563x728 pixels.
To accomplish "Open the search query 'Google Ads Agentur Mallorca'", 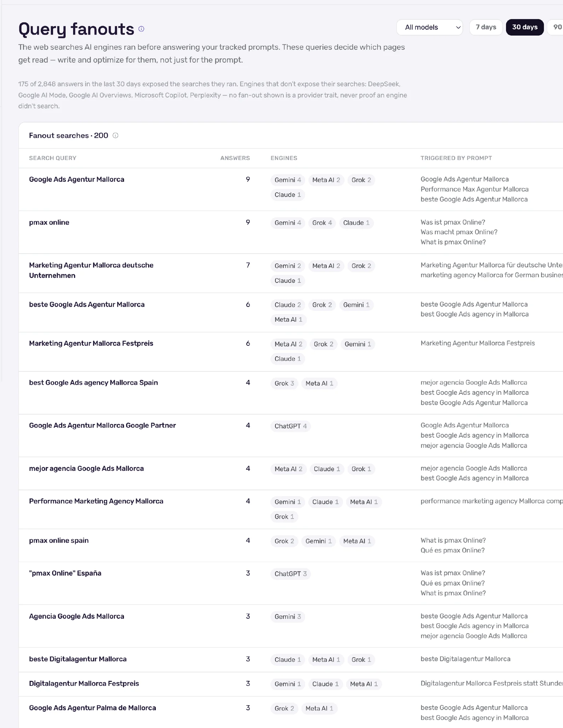I will (x=76, y=179).
